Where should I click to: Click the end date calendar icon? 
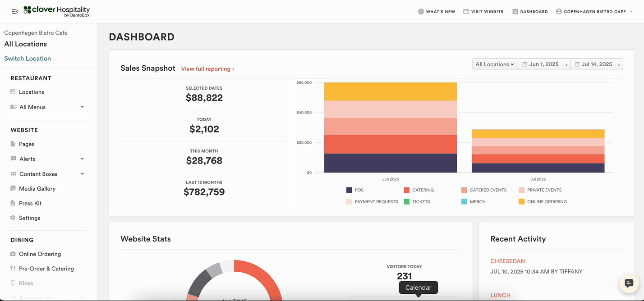pyautogui.click(x=577, y=64)
